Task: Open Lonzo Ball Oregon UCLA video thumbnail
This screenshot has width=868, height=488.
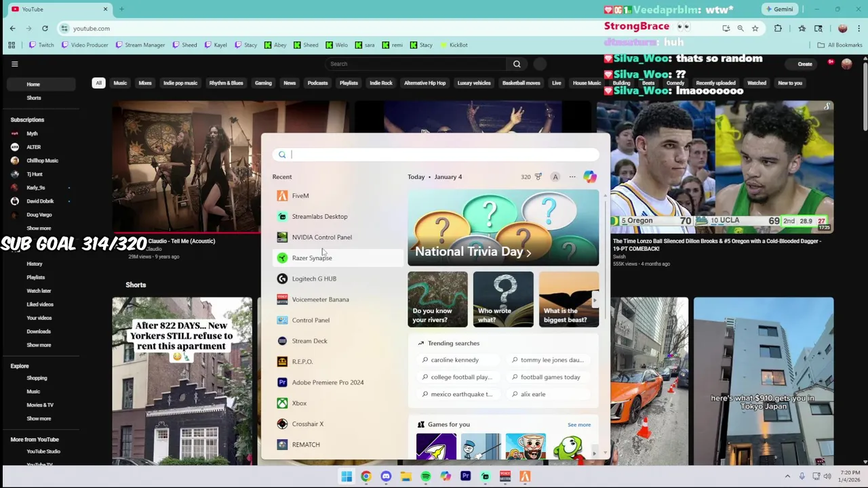Action: coord(715,167)
